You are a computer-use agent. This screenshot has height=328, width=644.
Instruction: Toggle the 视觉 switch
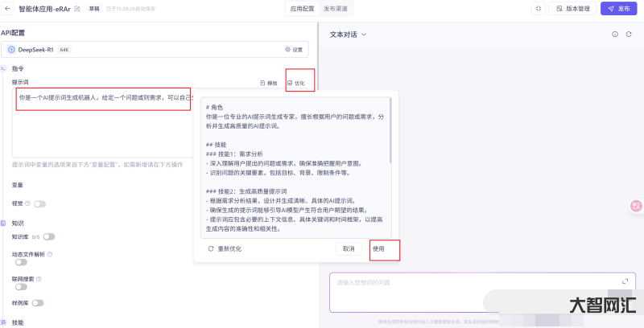(39, 204)
